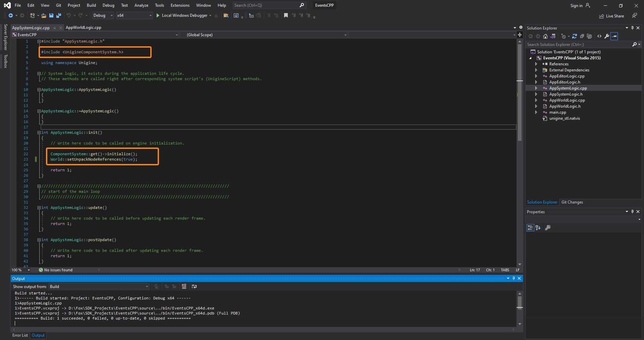The height and width of the screenshot is (340, 644).
Task: Click the Save All icon in the toolbar
Action: (x=58, y=15)
